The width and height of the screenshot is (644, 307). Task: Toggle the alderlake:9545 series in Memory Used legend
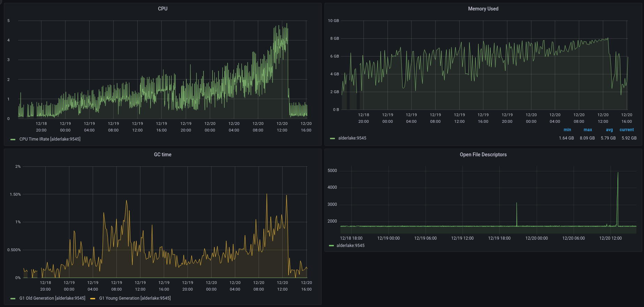(x=352, y=138)
